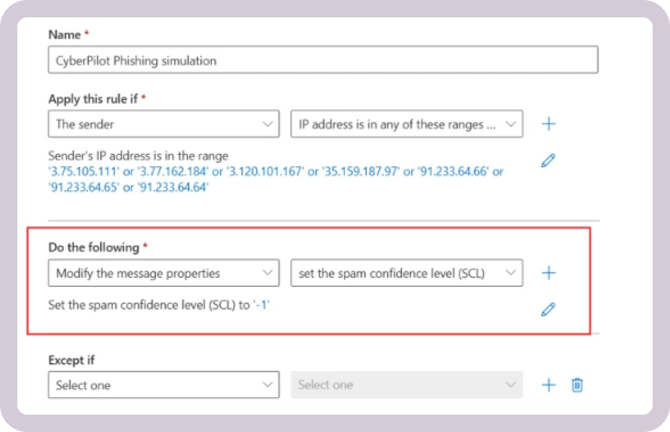Image resolution: width=670 pixels, height=432 pixels.
Task: Expand the 'IP address is in any of these ranges' dropdown
Action: (x=406, y=124)
